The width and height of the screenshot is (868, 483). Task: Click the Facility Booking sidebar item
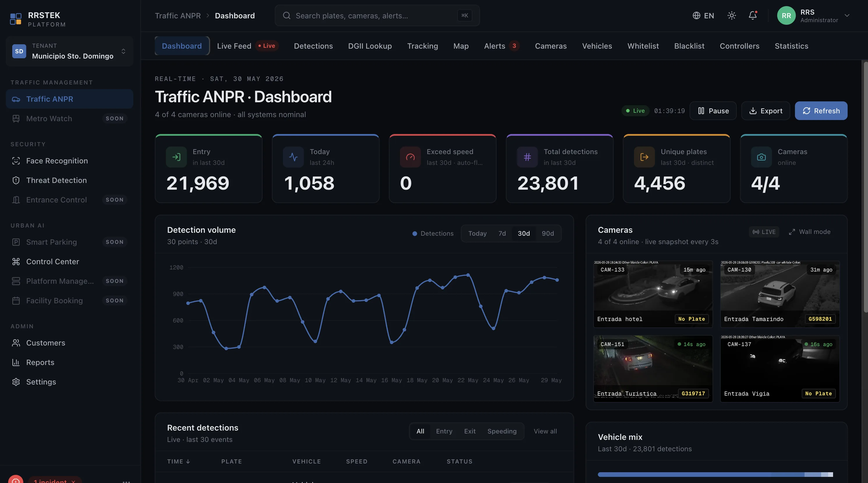point(69,301)
